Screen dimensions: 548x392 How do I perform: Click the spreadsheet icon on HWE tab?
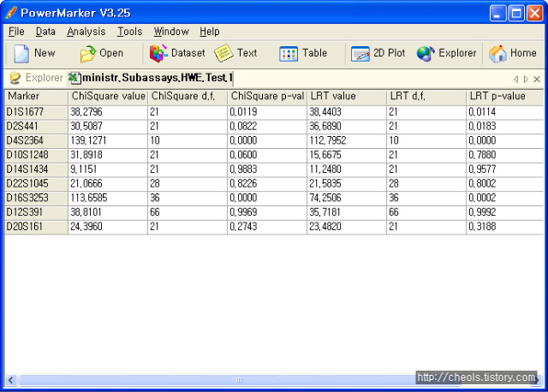pyautogui.click(x=74, y=78)
